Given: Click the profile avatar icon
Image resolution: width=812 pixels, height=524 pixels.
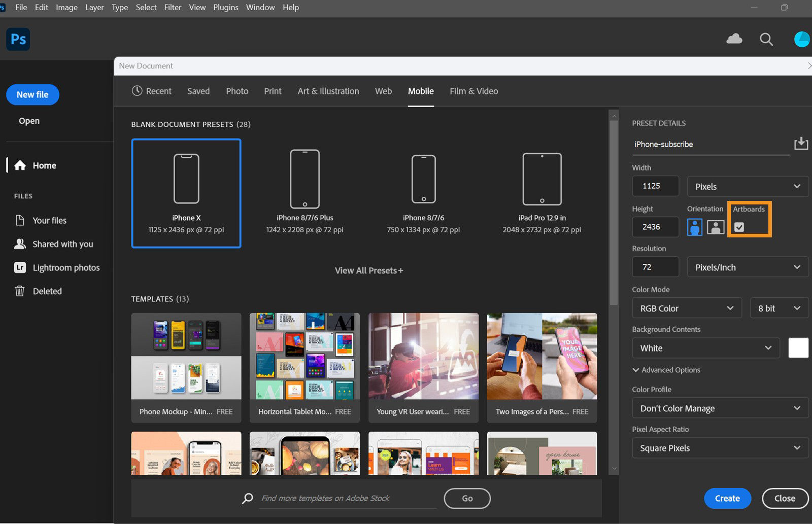Looking at the screenshot, I should coord(801,39).
